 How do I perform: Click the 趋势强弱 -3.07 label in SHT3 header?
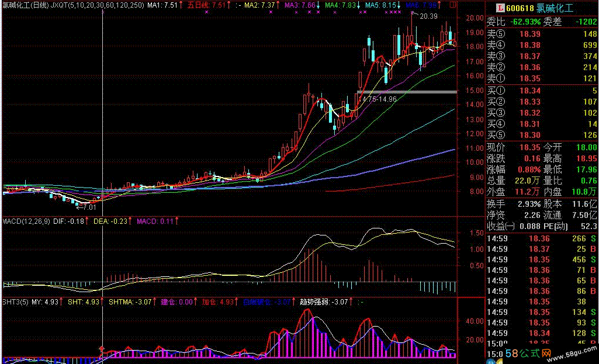[x=326, y=301]
